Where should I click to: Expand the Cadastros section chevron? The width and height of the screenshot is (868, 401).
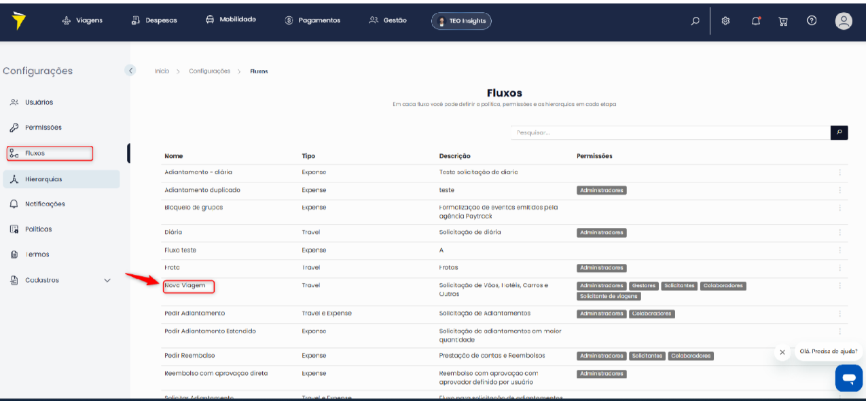click(x=107, y=280)
